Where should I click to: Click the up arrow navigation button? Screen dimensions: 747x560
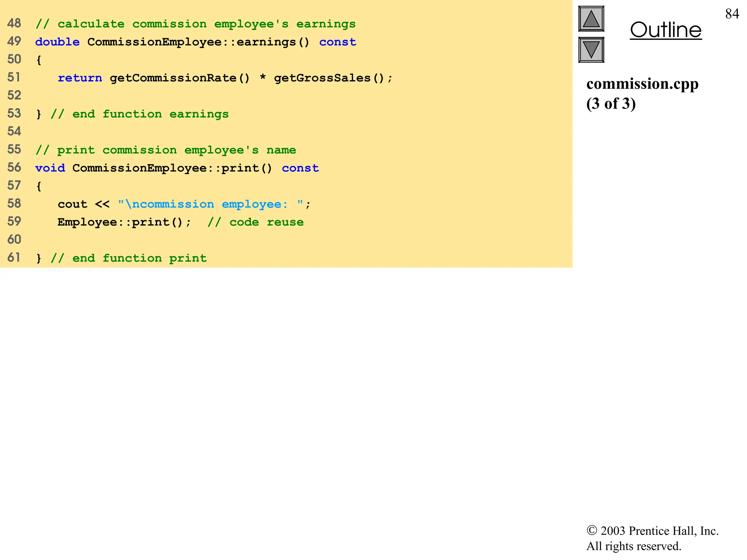(x=591, y=19)
